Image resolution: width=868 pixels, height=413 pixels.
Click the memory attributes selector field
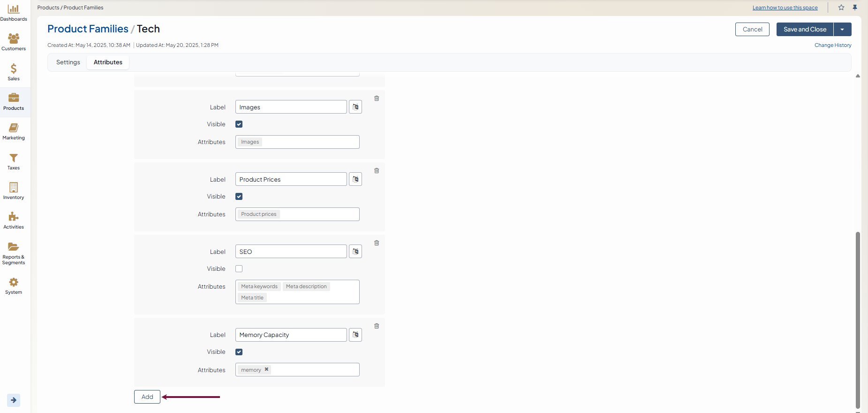[297, 370]
